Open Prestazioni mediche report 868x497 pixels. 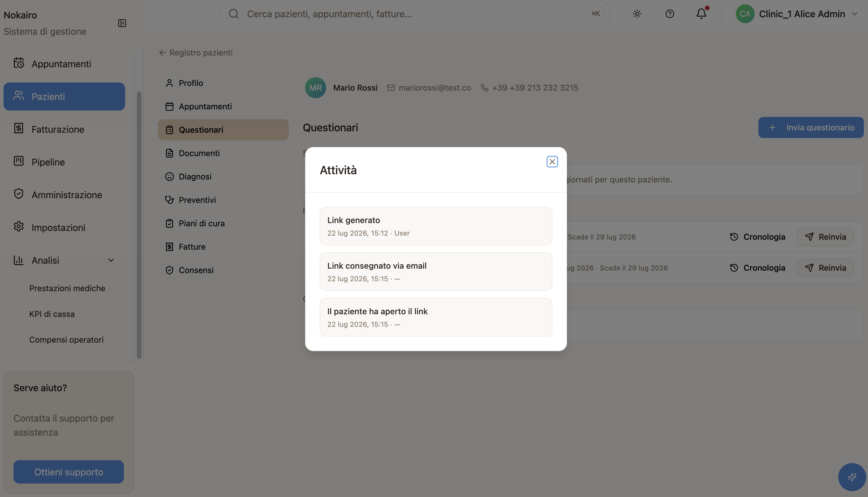click(67, 289)
